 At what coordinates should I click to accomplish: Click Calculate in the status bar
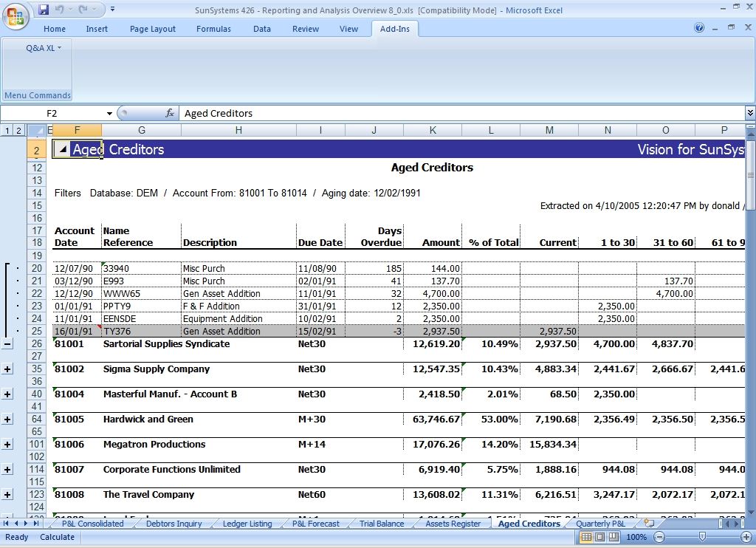57,537
